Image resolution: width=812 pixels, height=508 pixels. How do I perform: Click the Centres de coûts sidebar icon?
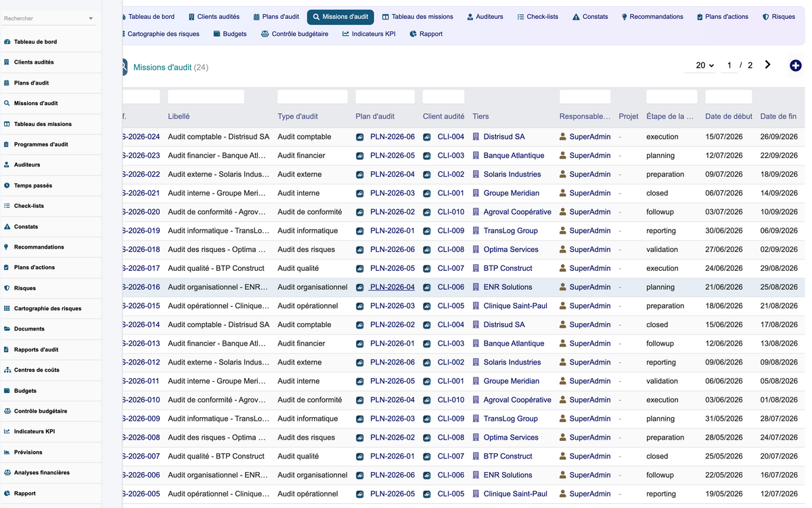[x=7, y=370]
